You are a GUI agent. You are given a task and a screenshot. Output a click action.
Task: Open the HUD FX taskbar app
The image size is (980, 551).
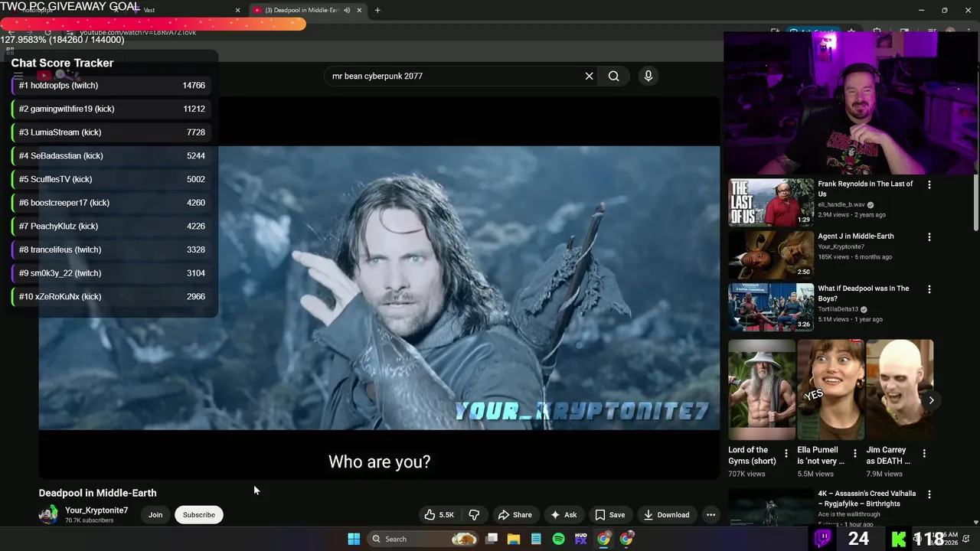pos(581,539)
